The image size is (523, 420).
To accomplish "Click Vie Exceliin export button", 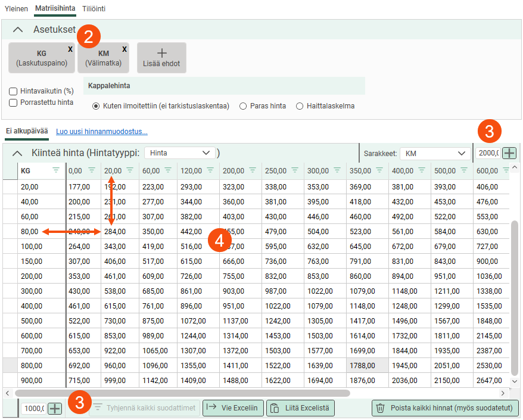I will [x=233, y=408].
